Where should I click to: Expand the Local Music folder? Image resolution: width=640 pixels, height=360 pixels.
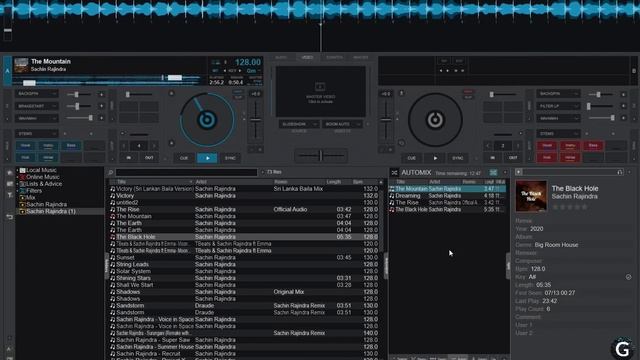tap(17, 170)
